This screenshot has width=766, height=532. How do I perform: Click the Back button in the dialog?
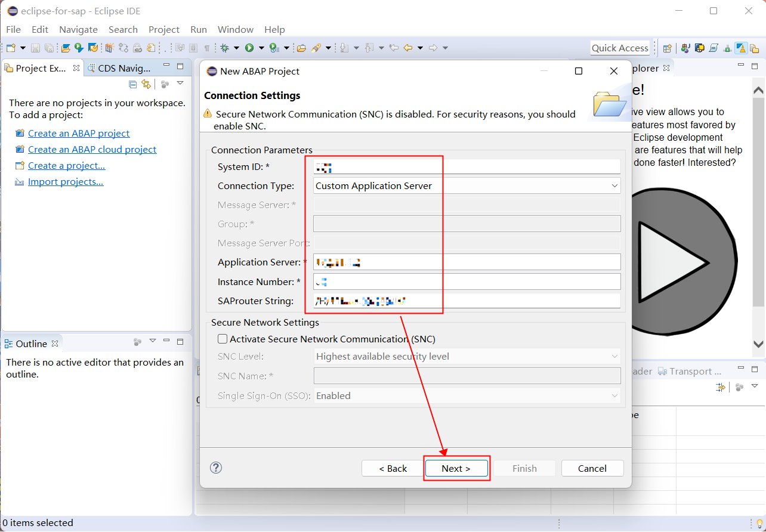point(393,468)
